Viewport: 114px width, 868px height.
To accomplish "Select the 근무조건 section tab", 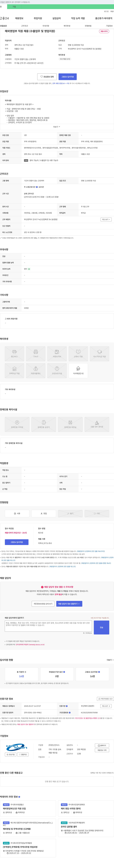I will click(25, 26).
